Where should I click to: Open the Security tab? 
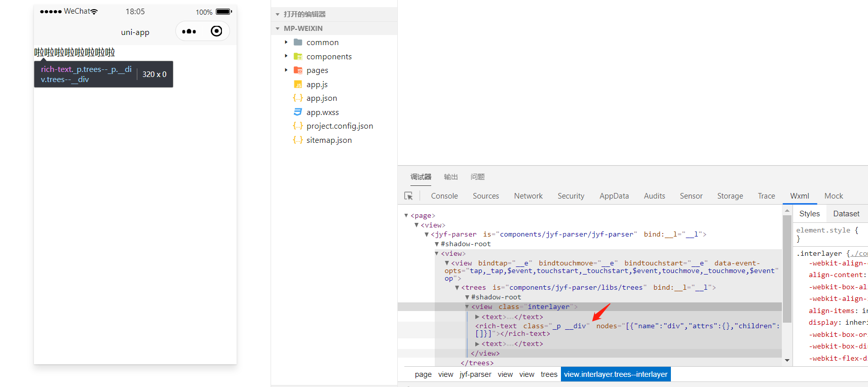pos(571,196)
